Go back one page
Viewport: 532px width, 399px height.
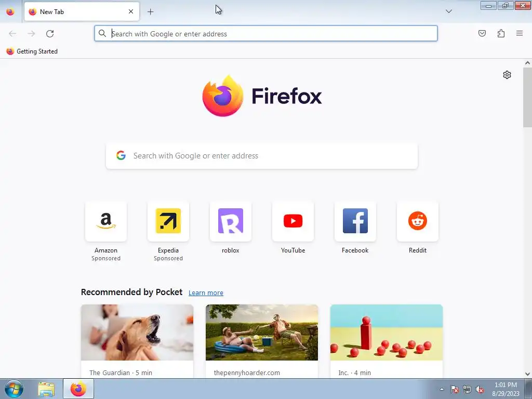click(12, 34)
